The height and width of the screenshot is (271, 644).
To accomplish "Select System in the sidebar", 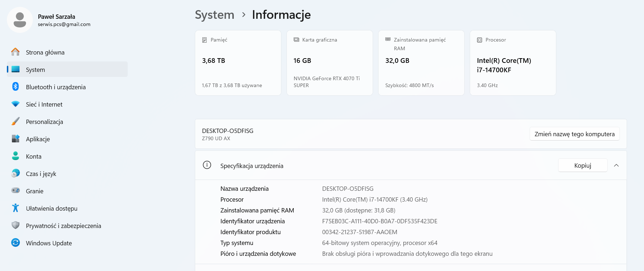I will (x=35, y=70).
